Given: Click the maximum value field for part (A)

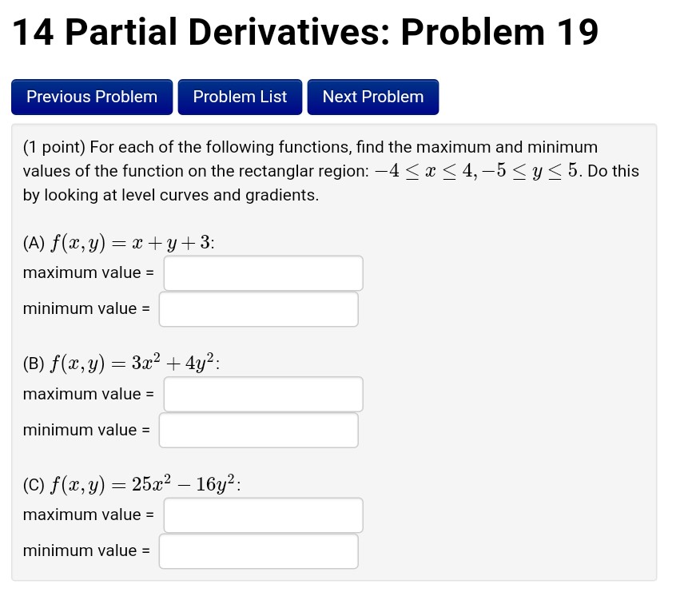Looking at the screenshot, I should click(262, 272).
